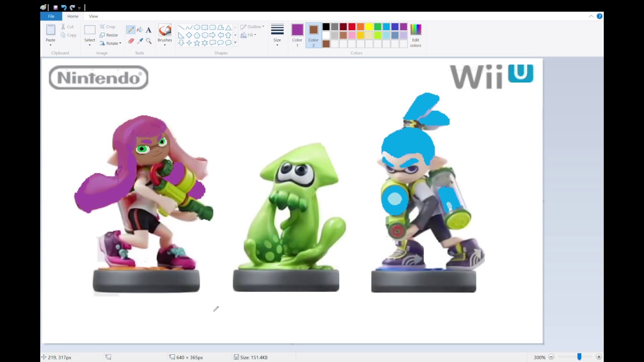Choose the Diamond shape
The height and width of the screenshot is (362, 644).
(189, 35)
